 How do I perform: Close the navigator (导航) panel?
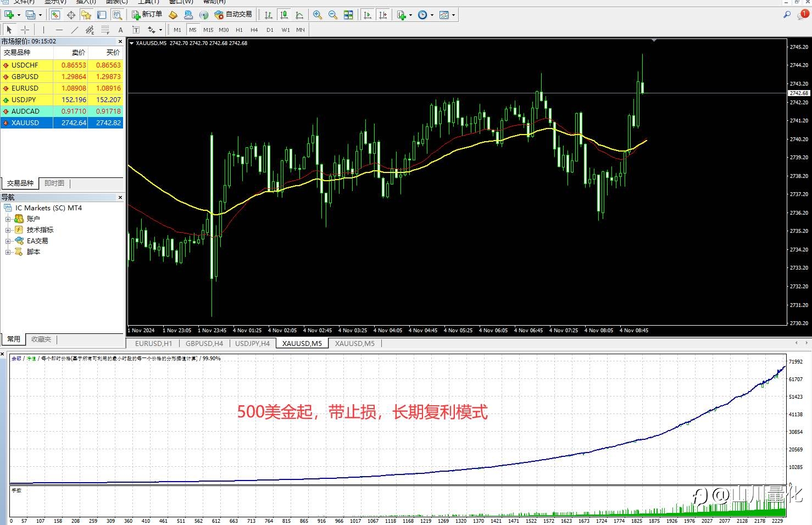(120, 197)
